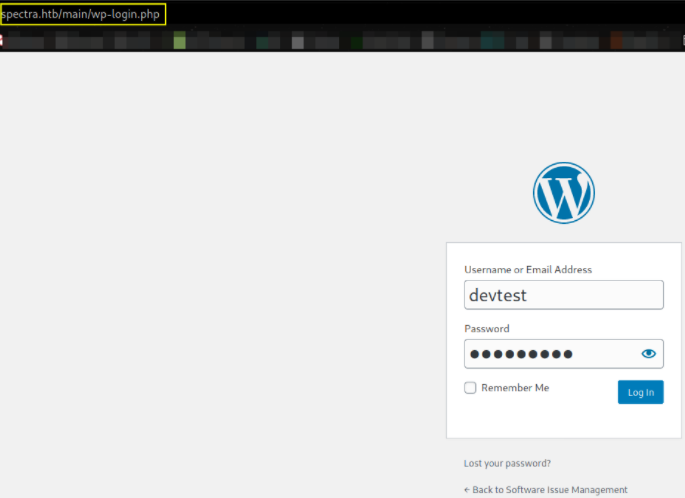The image size is (685, 498).
Task: Click the WordPress logo
Action: tap(564, 193)
